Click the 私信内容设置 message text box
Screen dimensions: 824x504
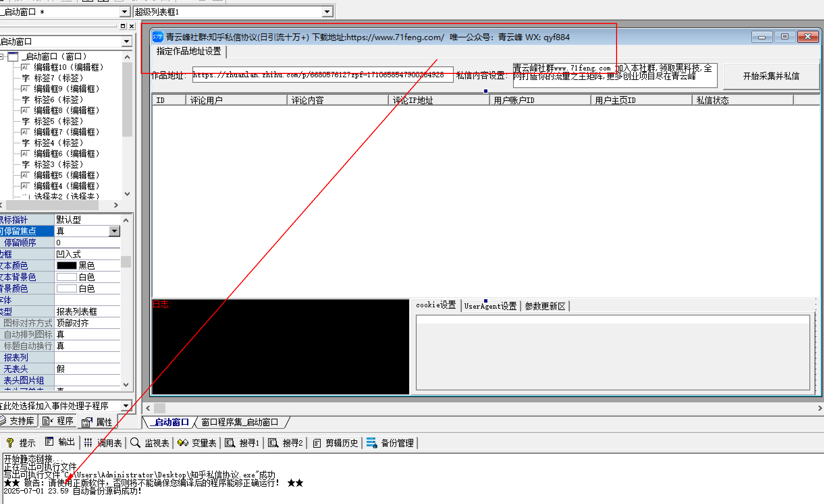click(x=615, y=76)
